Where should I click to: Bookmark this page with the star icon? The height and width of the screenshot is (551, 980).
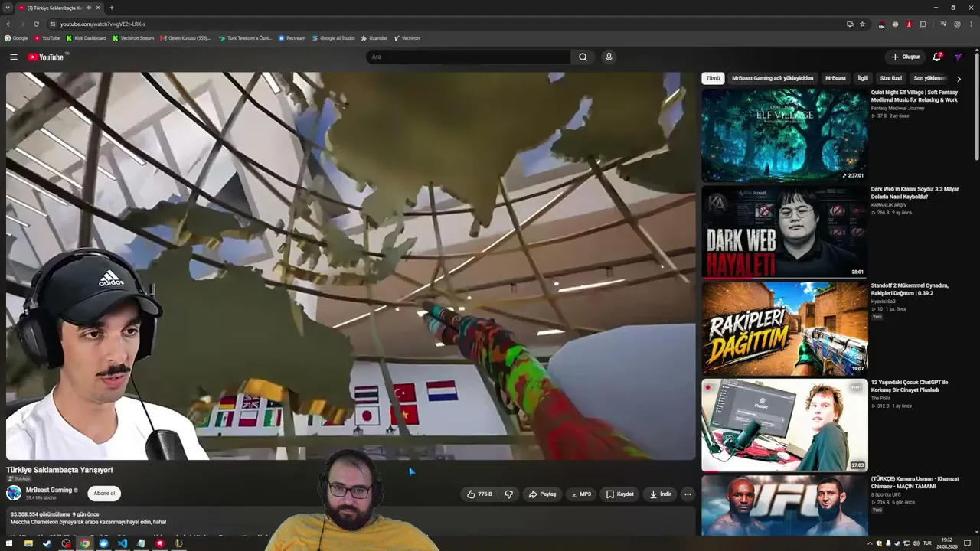[x=862, y=24]
